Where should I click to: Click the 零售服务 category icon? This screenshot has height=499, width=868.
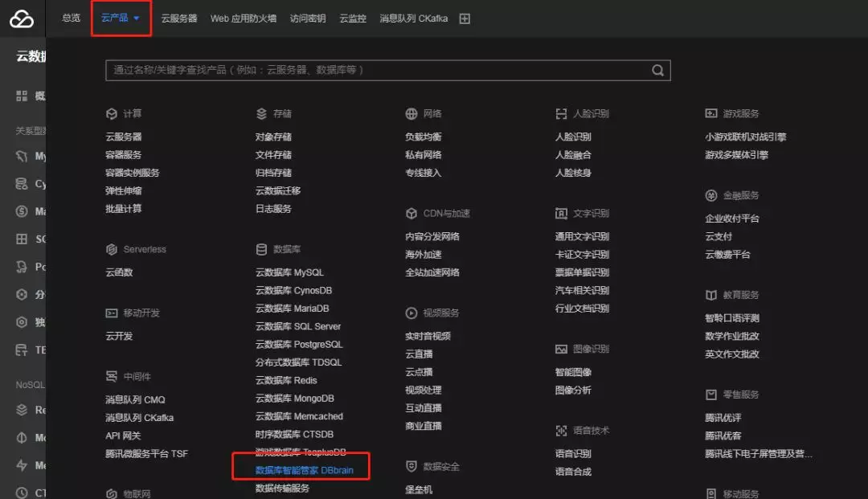click(711, 395)
